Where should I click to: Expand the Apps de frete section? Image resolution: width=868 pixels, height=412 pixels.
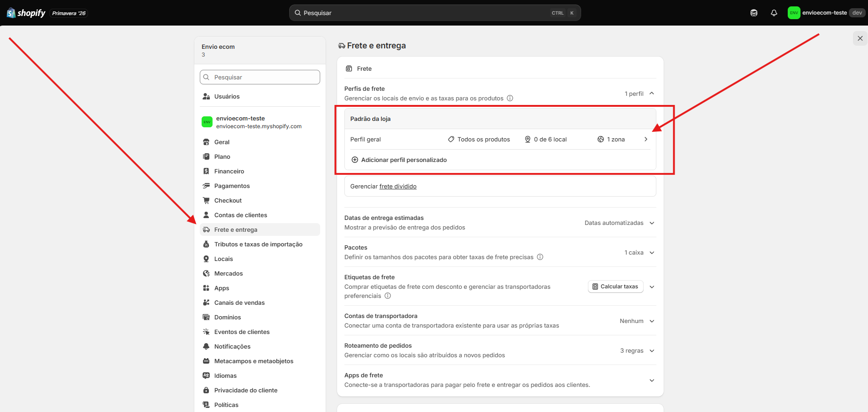coord(652,381)
